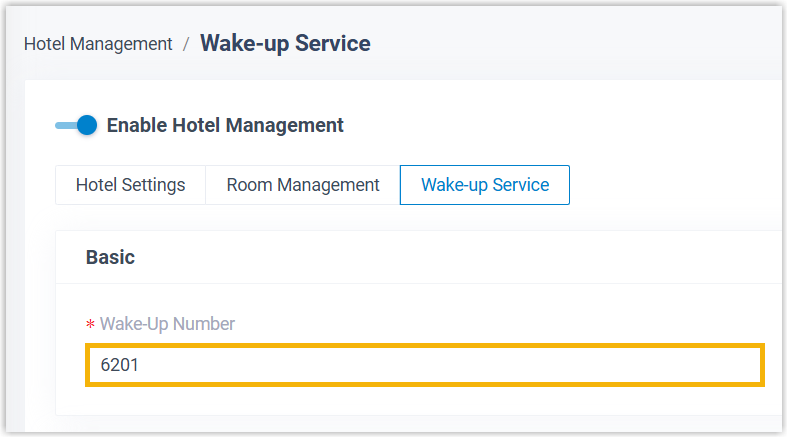Click the breadcrumb slash separator
The width and height of the screenshot is (788, 438).
(x=185, y=44)
